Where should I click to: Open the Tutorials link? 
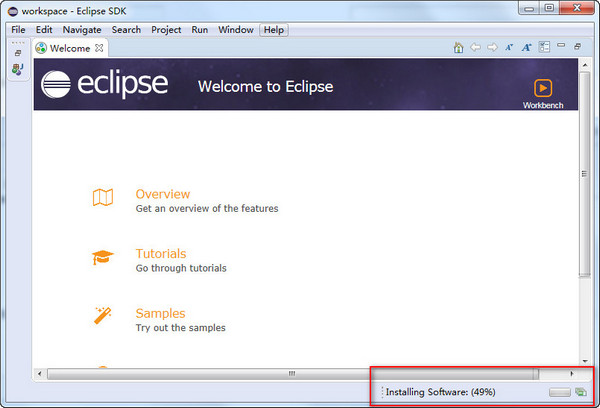point(161,254)
